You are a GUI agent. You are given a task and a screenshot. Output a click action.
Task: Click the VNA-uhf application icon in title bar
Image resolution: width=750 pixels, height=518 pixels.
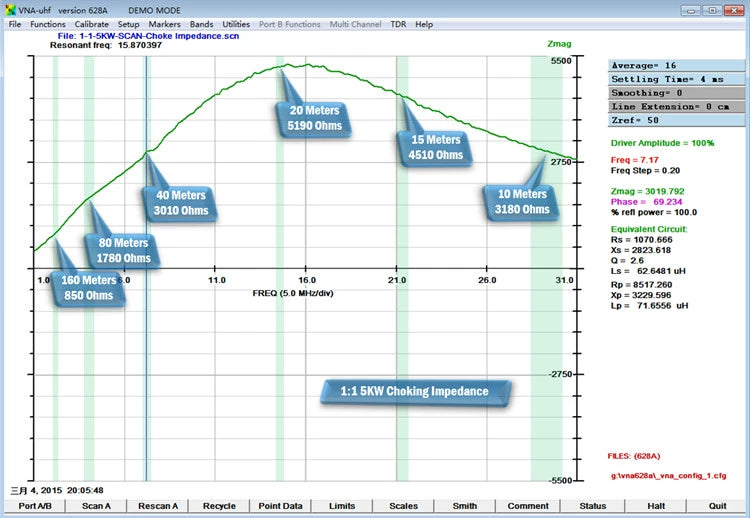10,10
